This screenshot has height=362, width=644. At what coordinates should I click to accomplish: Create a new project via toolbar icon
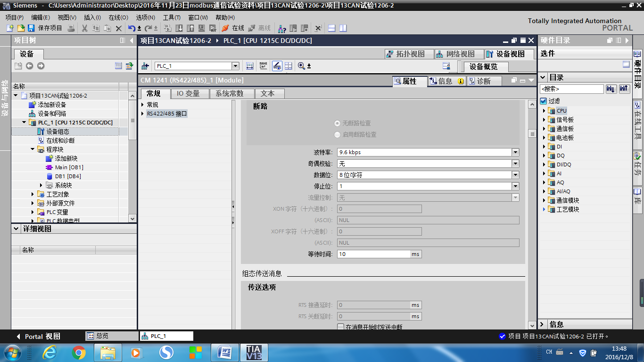[10, 28]
